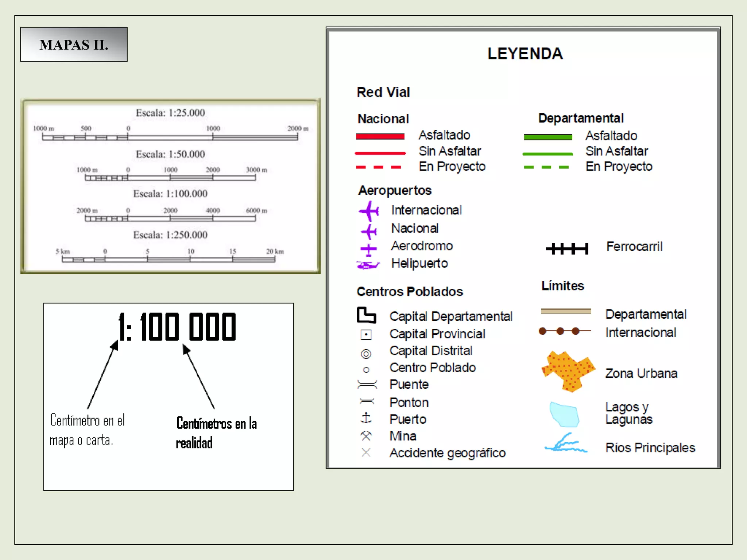Viewport: 747px width, 560px height.
Task: Click the Internacional airport plane icon
Action: pos(369,211)
